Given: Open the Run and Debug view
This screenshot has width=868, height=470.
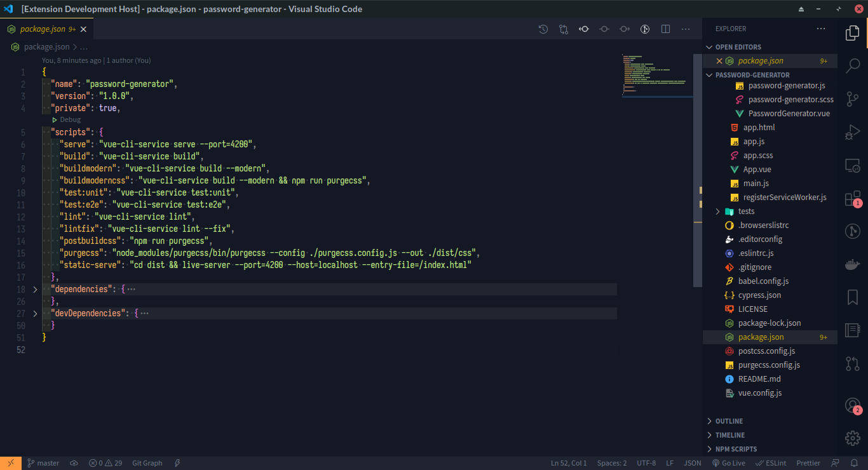Looking at the screenshot, I should [852, 132].
